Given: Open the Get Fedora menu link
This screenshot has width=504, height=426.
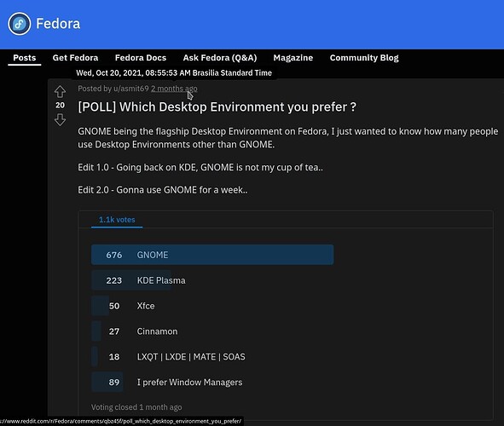Looking at the screenshot, I should (x=75, y=58).
